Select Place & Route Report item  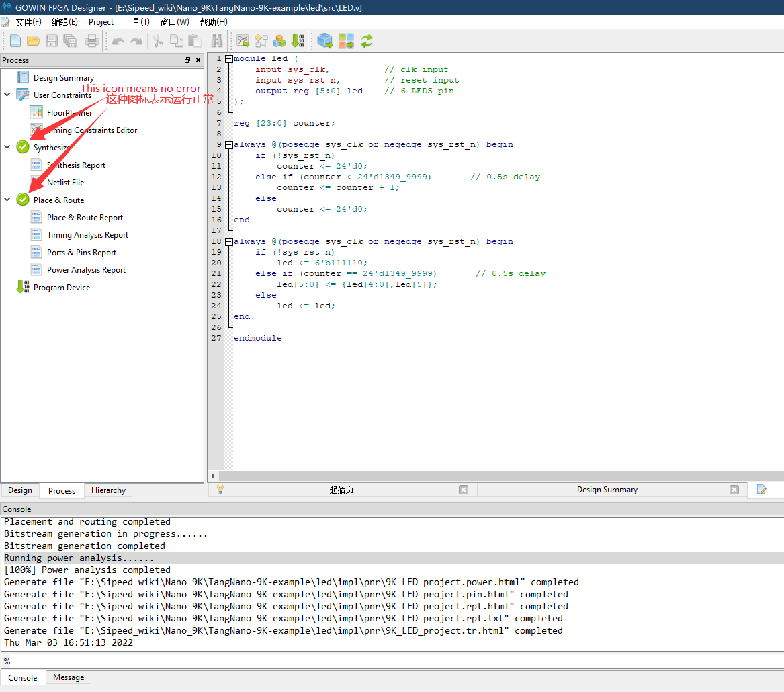[85, 218]
